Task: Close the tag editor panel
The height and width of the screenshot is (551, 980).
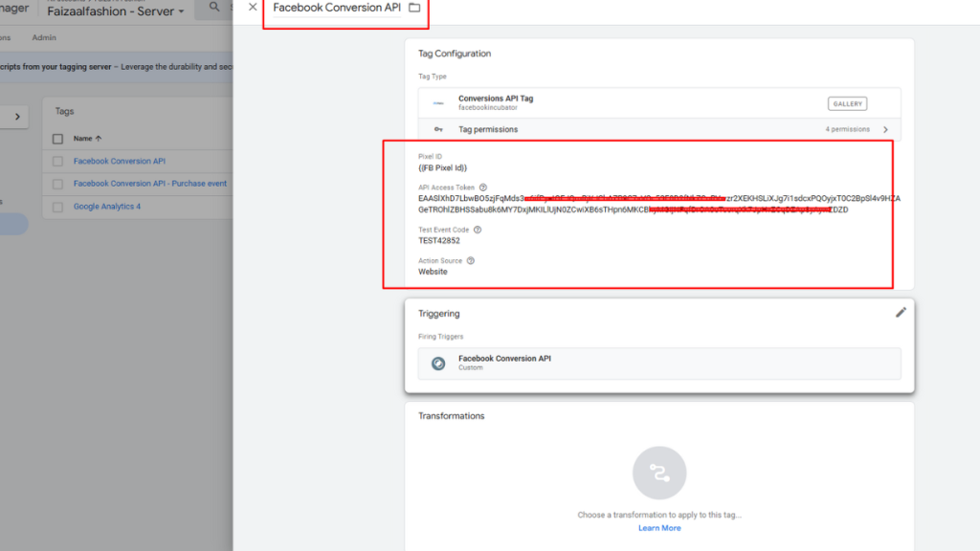Action: tap(253, 7)
